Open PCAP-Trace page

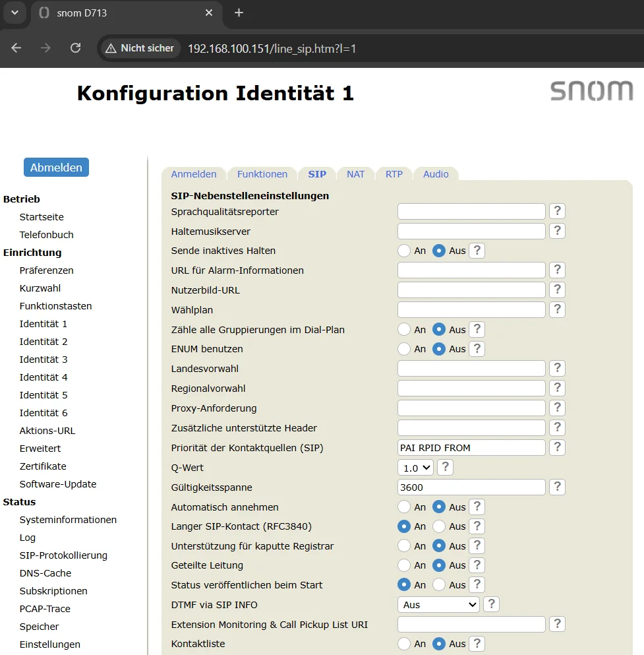pos(45,609)
